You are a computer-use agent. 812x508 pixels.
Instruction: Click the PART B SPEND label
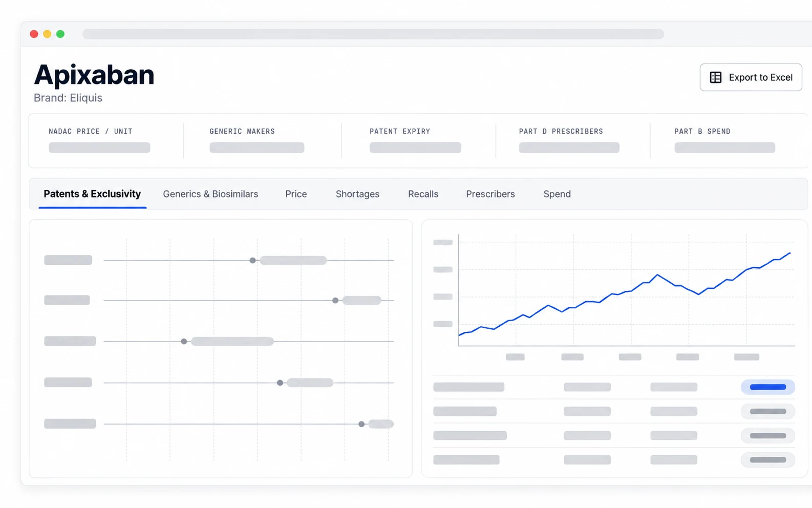[x=702, y=132]
